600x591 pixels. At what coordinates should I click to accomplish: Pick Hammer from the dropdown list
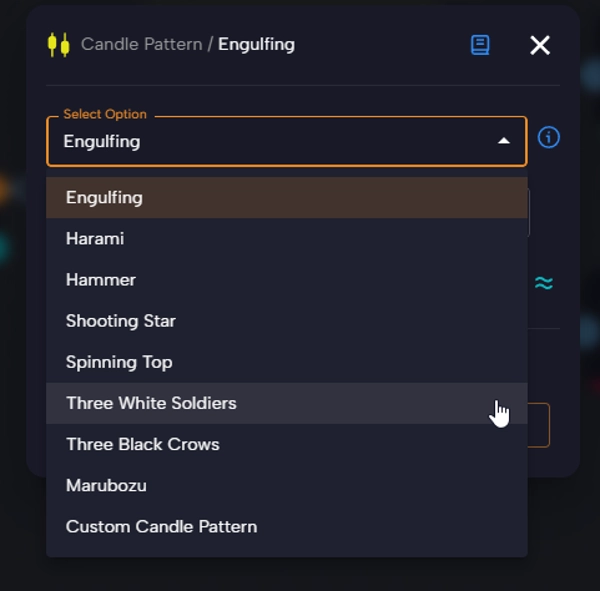tap(101, 279)
